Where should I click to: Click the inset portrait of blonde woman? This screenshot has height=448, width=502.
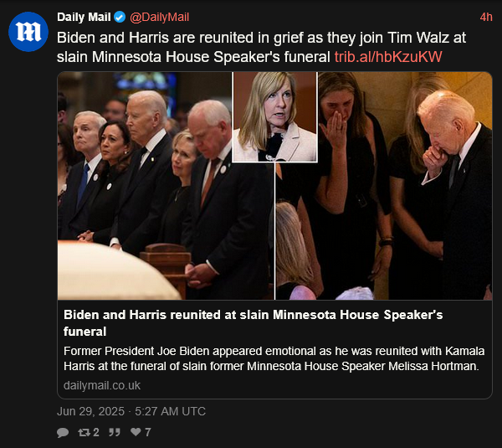coord(274,117)
